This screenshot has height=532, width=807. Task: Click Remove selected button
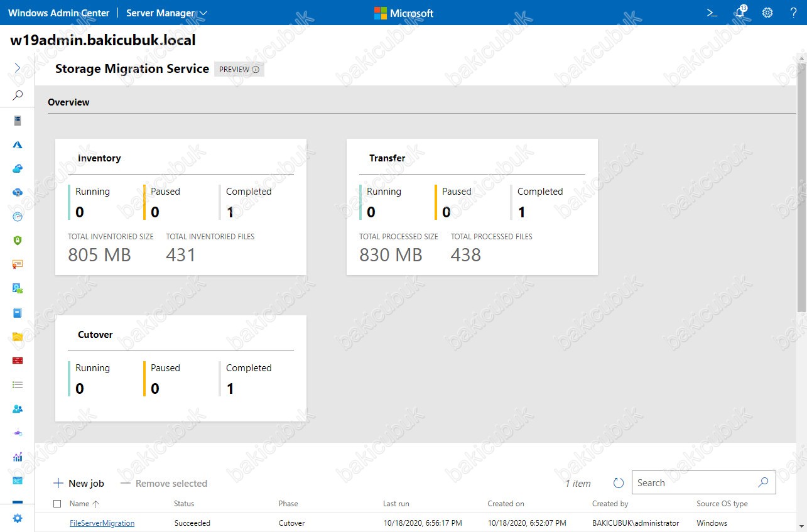[x=164, y=483]
